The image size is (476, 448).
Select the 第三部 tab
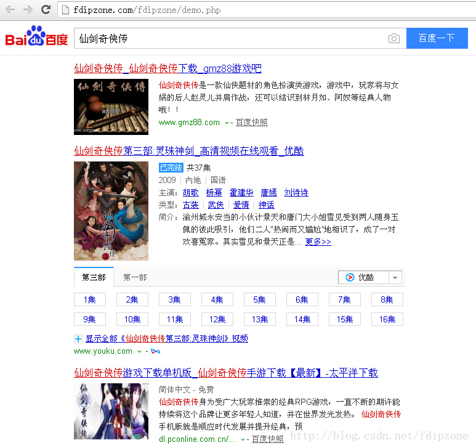(94, 277)
